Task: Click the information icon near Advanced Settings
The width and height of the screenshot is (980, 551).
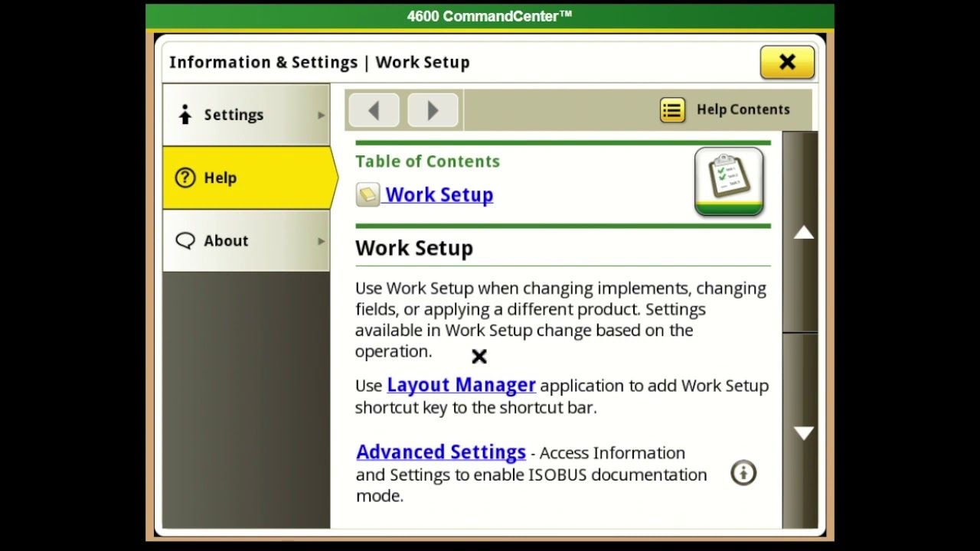Action: (x=743, y=473)
